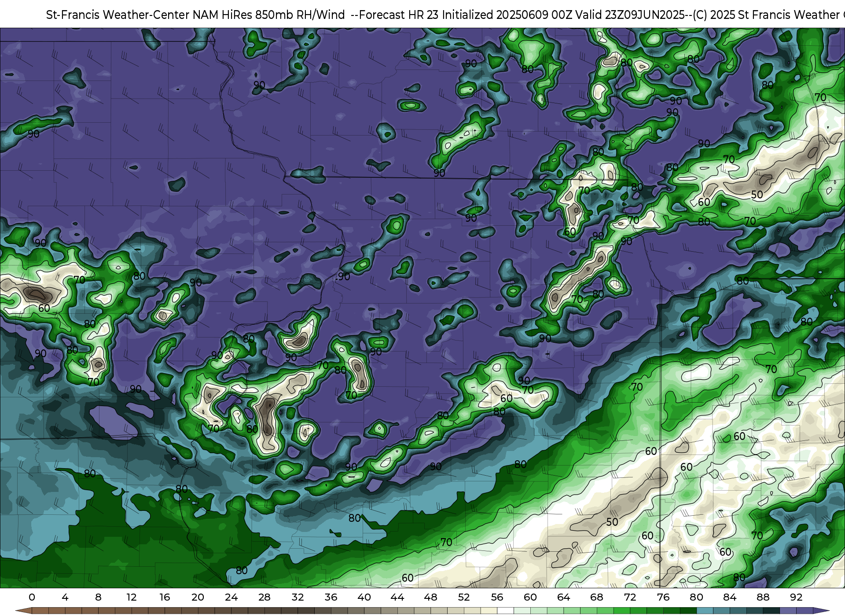Click the "NAM HiRes 850mb RH/Wind" title text
845x616 pixels.
click(268, 15)
